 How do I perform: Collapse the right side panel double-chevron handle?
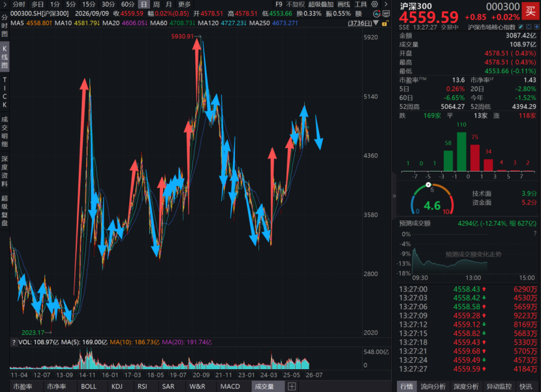pos(394,196)
